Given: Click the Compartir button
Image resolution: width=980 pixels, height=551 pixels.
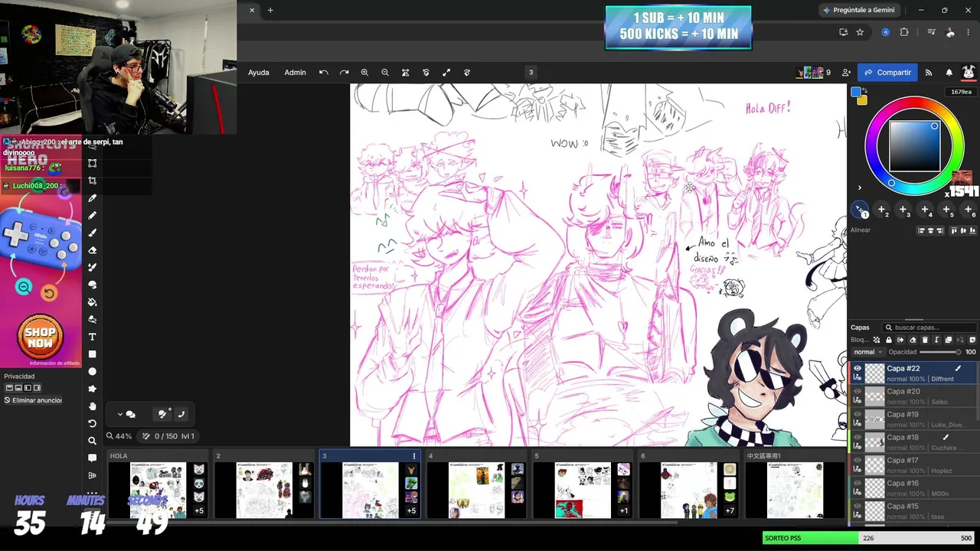Looking at the screenshot, I should 887,73.
